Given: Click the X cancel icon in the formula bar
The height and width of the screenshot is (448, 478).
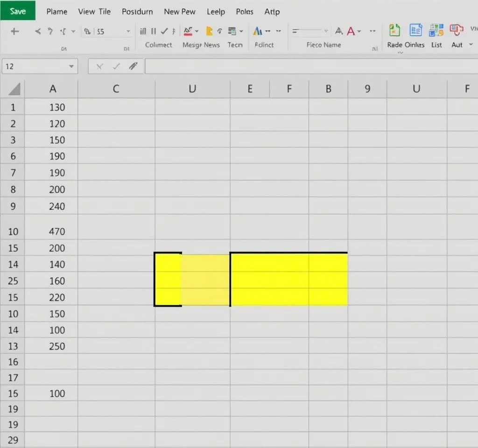Looking at the screenshot, I should pyautogui.click(x=99, y=67).
